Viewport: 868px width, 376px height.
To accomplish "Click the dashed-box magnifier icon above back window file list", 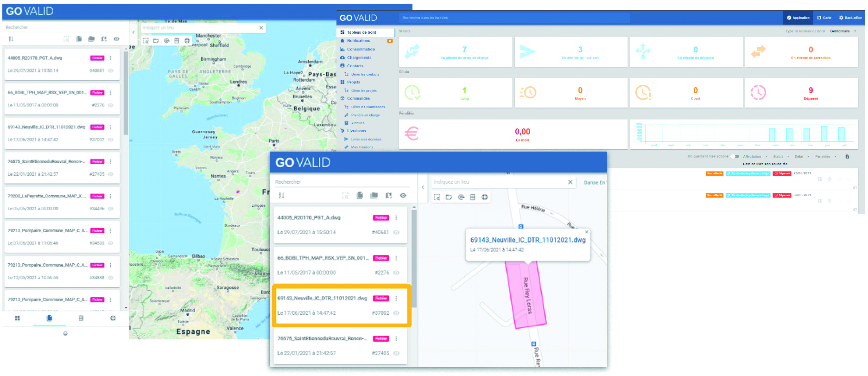I will (66, 39).
